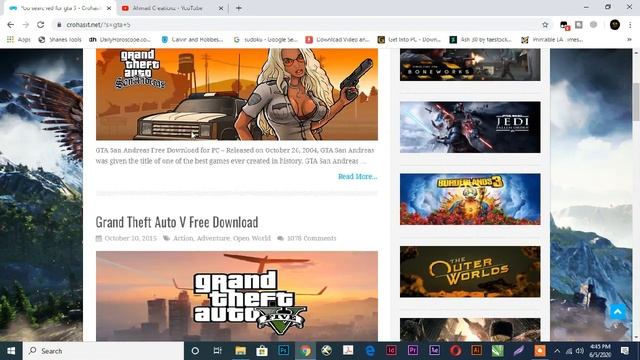This screenshot has height=360, width=640.
Task: Launch After Effects from taskbar
Action: [434, 351]
